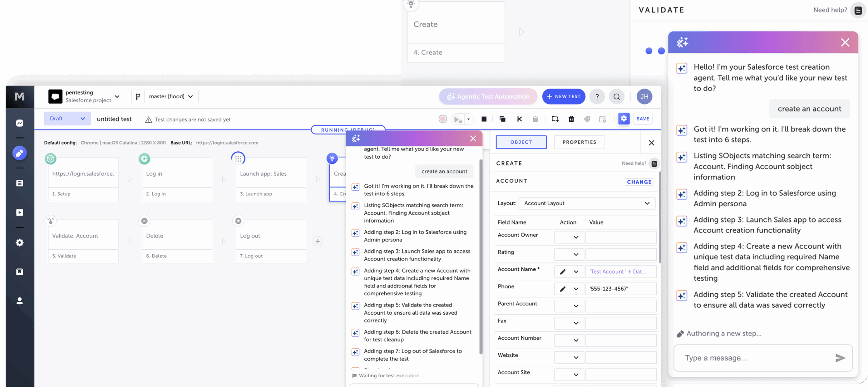This screenshot has width=868, height=387.
Task: Click the SAVE button
Action: coord(642,119)
